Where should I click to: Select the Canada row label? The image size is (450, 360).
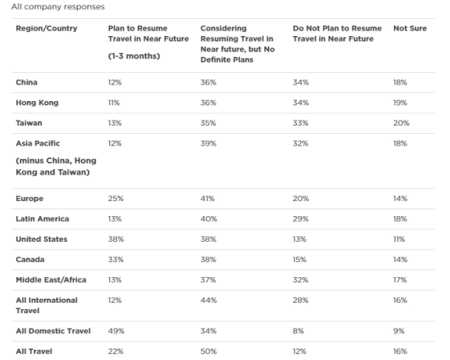[x=30, y=260]
